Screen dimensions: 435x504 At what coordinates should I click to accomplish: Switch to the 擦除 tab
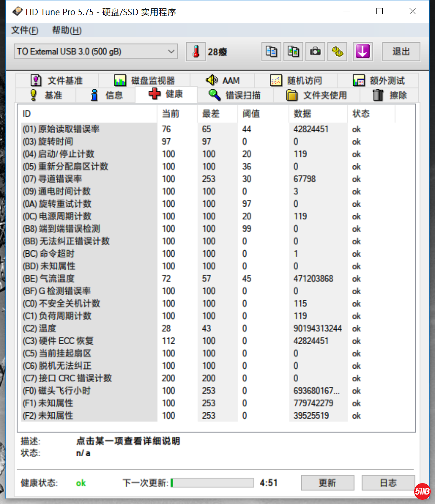click(389, 95)
